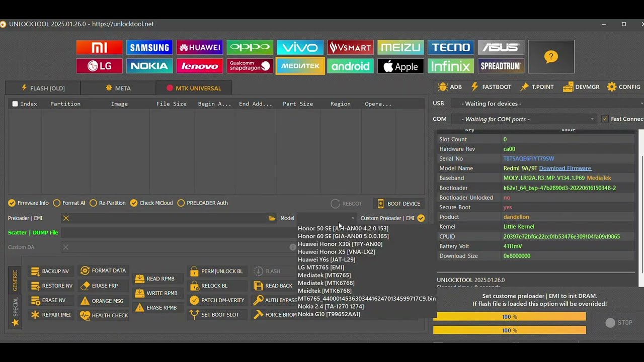The height and width of the screenshot is (362, 644).
Task: Switch to the FLASH [OLD] tab
Action: tap(43, 88)
